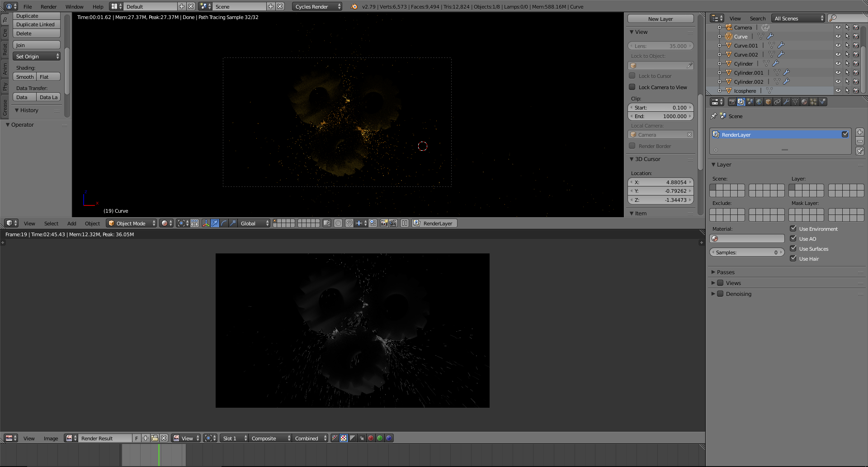The width and height of the screenshot is (868, 467).
Task: Show the red channel in image editor
Action: tap(371, 438)
